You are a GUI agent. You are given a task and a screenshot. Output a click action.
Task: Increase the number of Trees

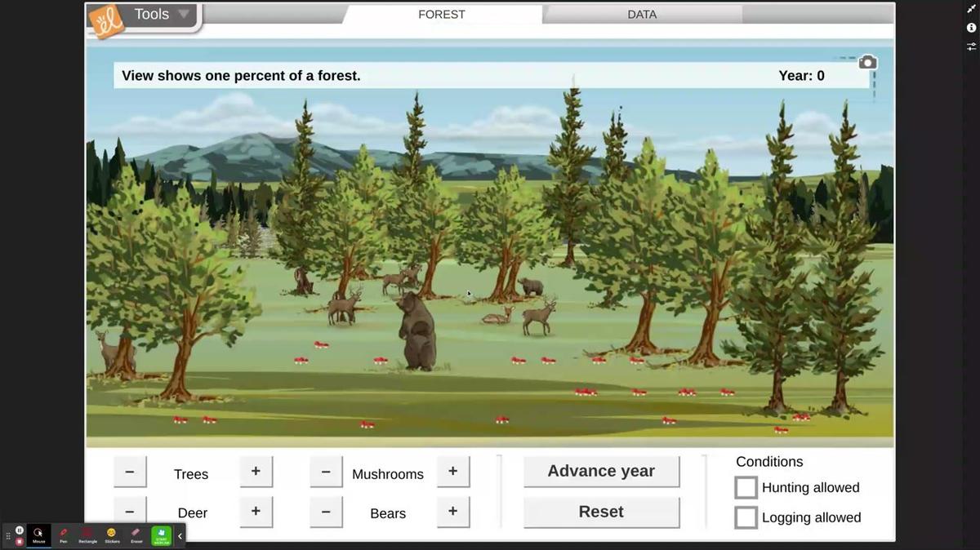[x=256, y=472]
